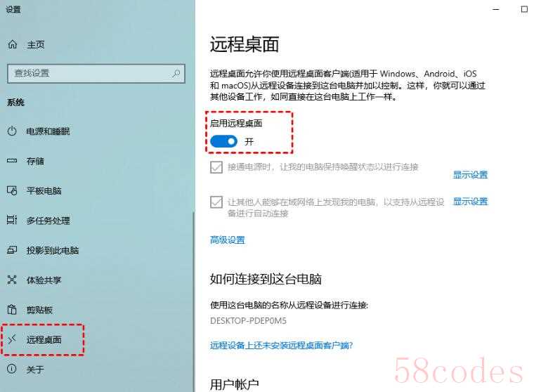Uncheck make PC discoverable on networks
The width and height of the screenshot is (534, 392).
[216, 202]
